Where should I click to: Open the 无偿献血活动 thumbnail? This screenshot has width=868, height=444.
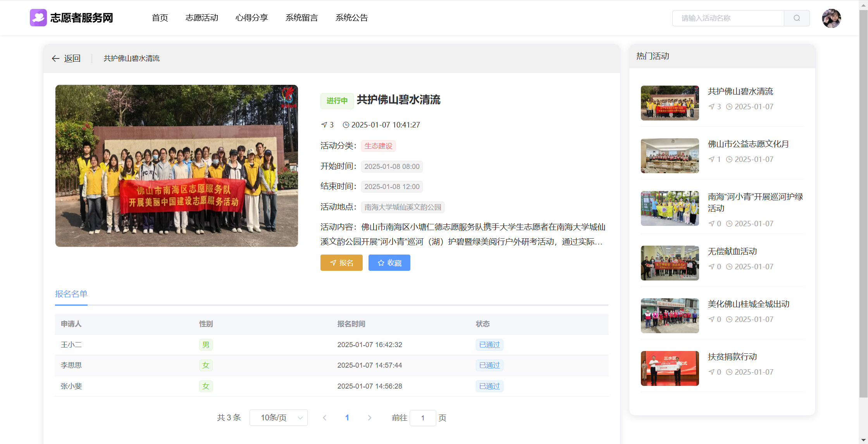(670, 263)
